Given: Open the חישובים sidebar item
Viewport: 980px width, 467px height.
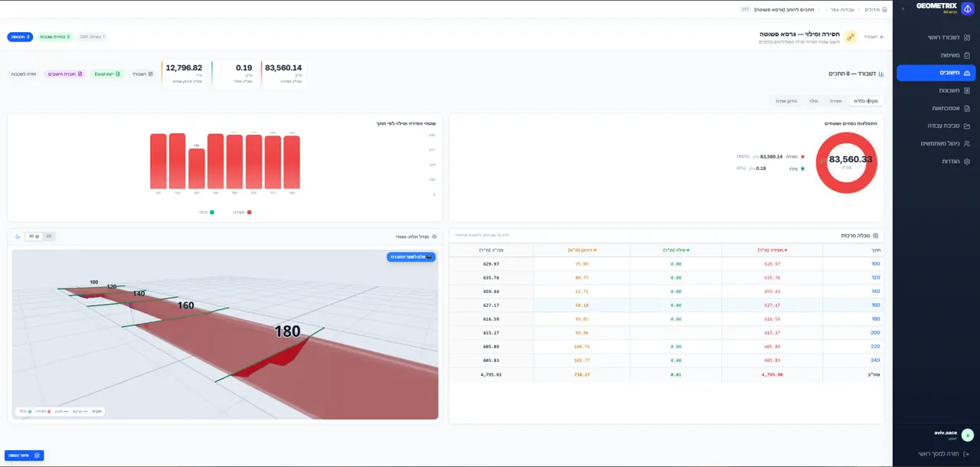Looking at the screenshot, I should pos(936,73).
